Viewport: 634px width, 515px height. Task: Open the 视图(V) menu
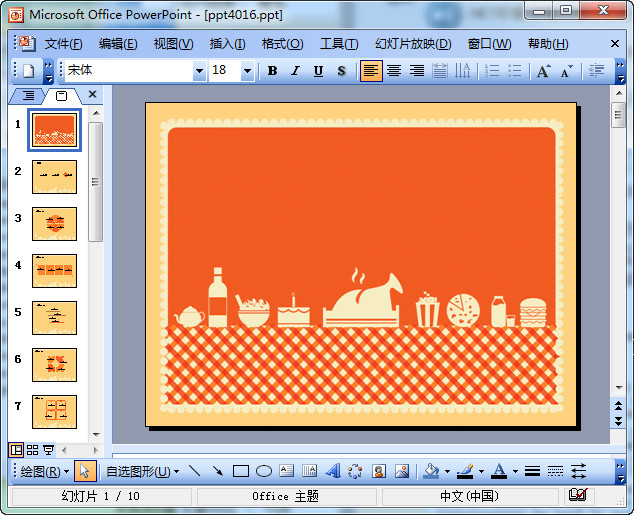tap(173, 44)
